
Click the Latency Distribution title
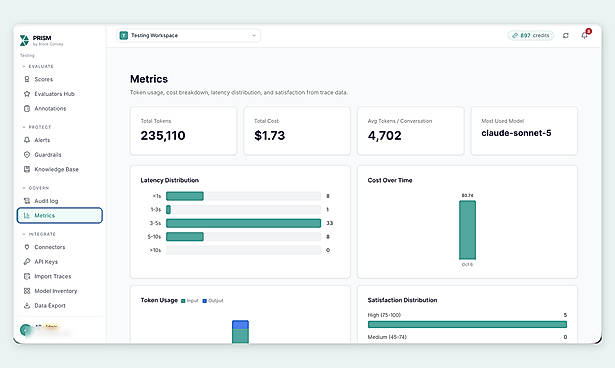[x=170, y=180]
